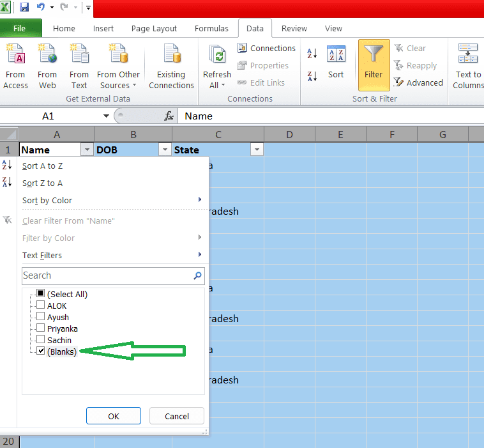Switch to the Formulas ribbon tab
The height and width of the screenshot is (448, 484).
pyautogui.click(x=211, y=28)
